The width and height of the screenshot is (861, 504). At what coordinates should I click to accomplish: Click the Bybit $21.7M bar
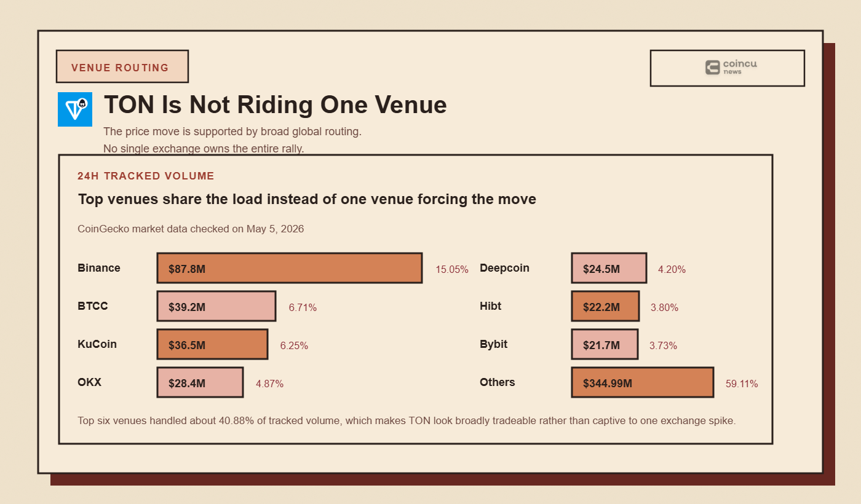coord(605,344)
